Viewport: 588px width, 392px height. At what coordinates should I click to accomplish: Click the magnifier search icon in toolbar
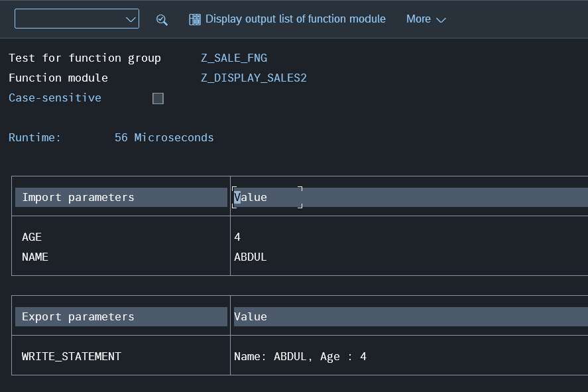click(x=162, y=19)
